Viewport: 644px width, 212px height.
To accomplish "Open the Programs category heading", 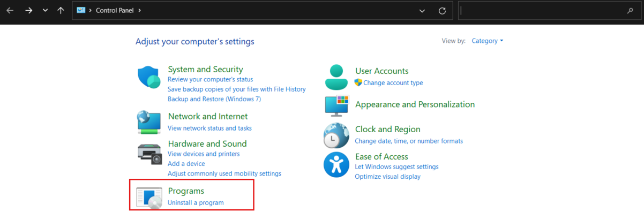I will coord(186,191).
